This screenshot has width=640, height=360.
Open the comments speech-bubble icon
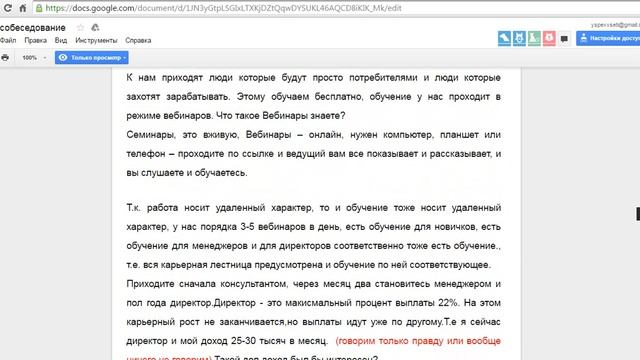tap(564, 39)
